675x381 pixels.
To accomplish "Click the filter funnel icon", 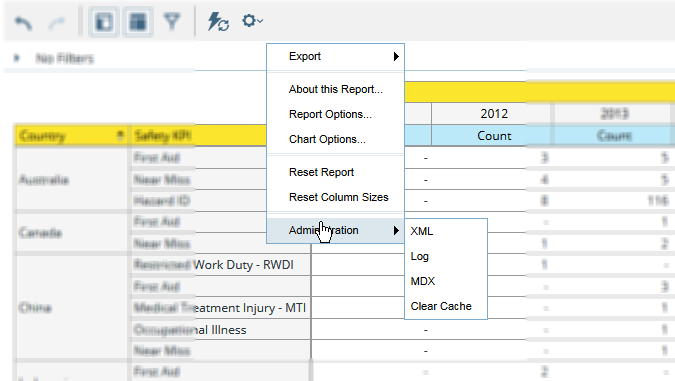I will point(172,22).
